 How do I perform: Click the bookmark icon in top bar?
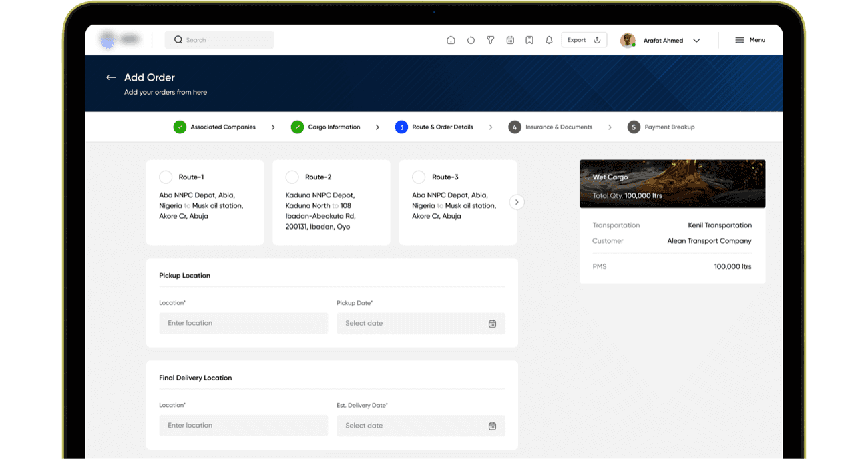(529, 40)
